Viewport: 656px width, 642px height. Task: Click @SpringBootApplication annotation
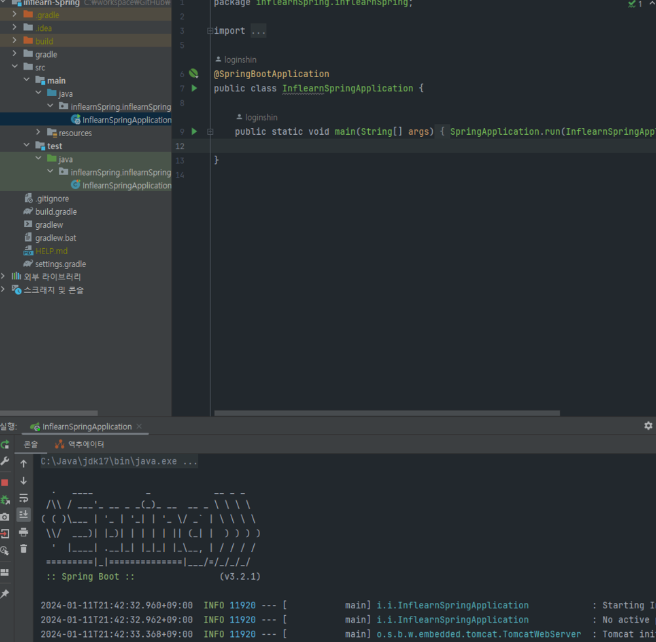coord(272,74)
